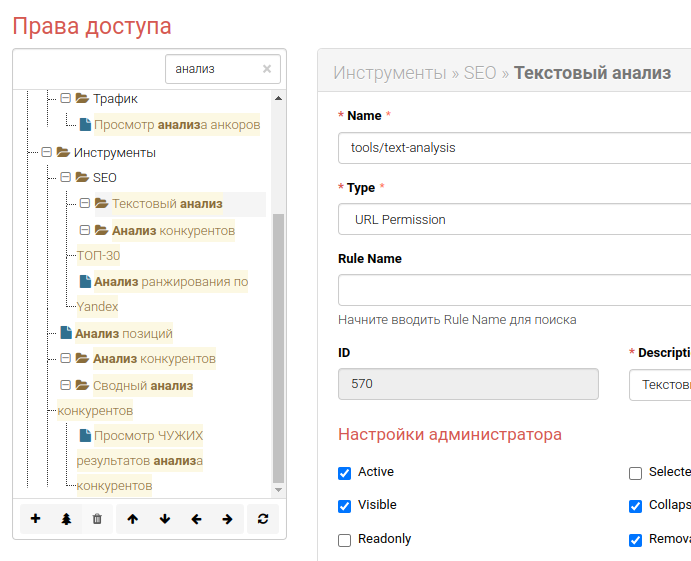Open Просмотр анализа анкоров item
The height and width of the screenshot is (561, 691).
click(176, 125)
